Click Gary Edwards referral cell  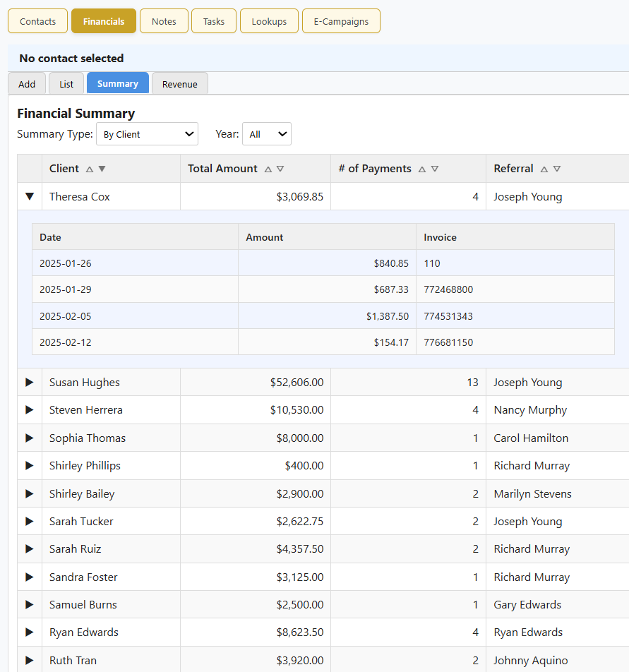527,605
